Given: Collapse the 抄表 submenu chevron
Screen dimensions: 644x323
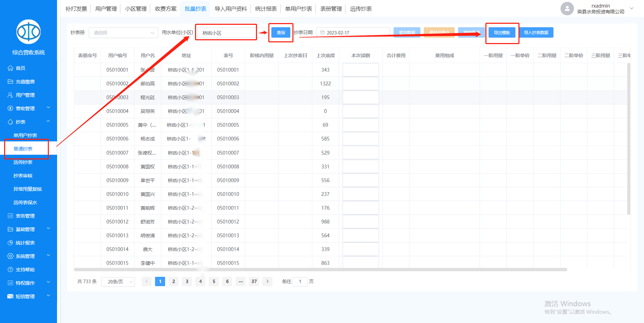Looking at the screenshot, I should click(49, 121).
